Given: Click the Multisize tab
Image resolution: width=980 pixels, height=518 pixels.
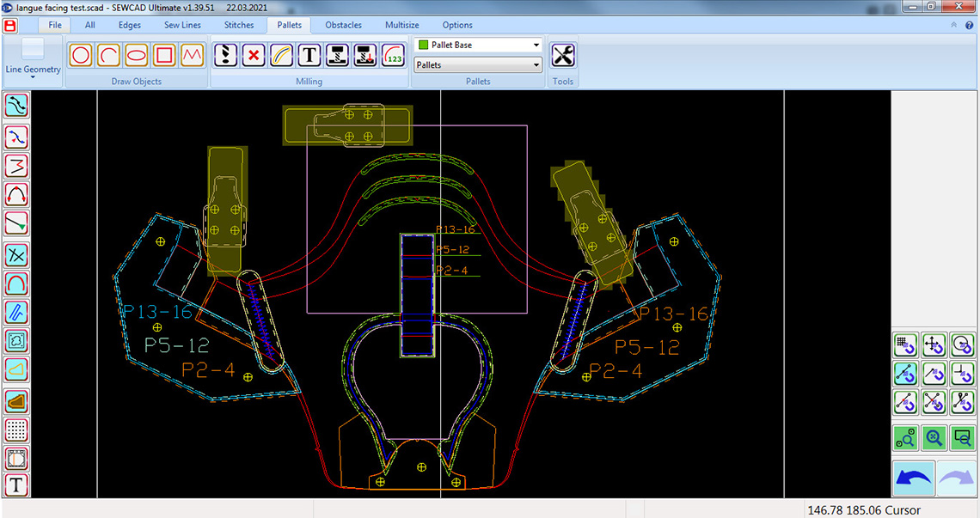Looking at the screenshot, I should click(x=401, y=25).
